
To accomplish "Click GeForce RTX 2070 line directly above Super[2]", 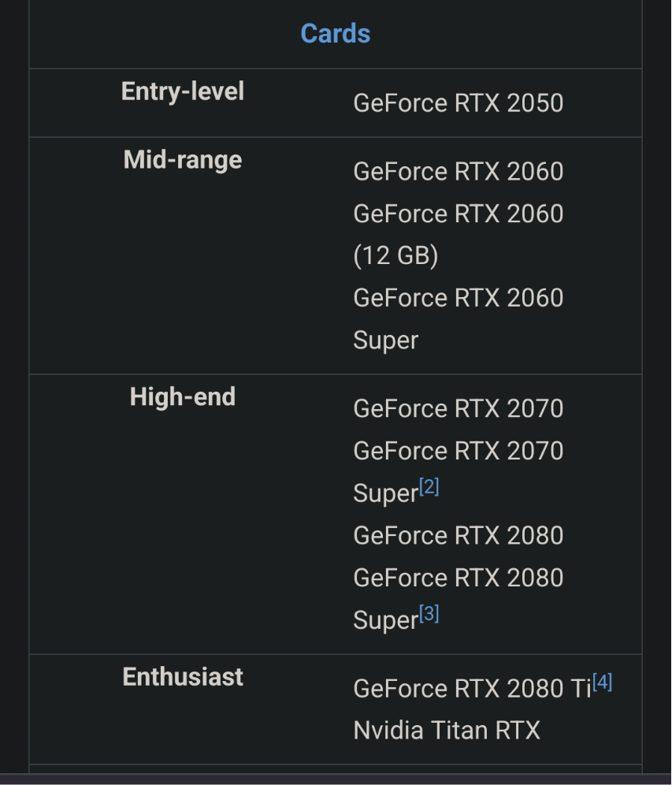I will pos(458,451).
